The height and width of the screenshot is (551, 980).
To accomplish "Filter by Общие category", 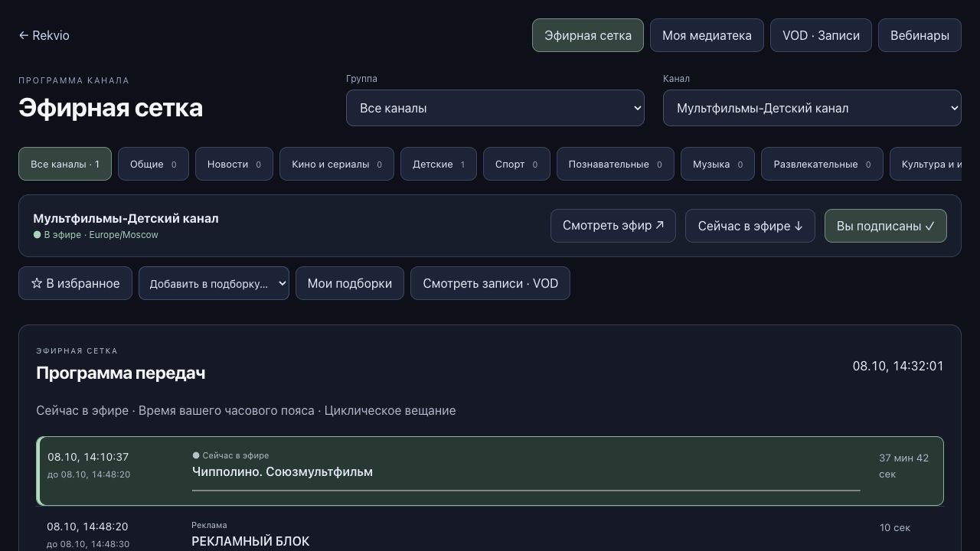I will 153,164.
